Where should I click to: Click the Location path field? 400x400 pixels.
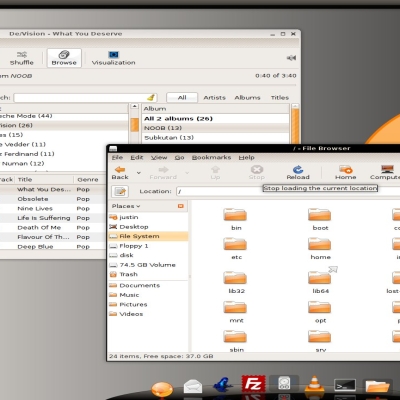288,191
